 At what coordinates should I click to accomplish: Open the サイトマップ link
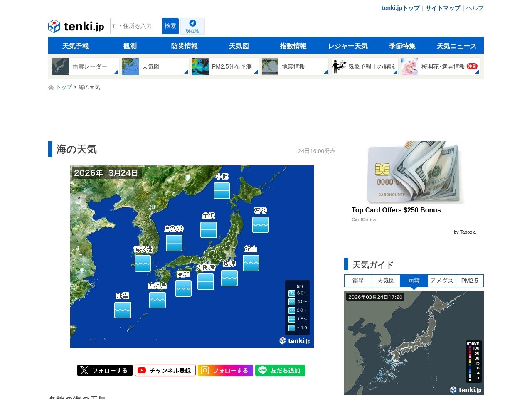[x=443, y=8]
